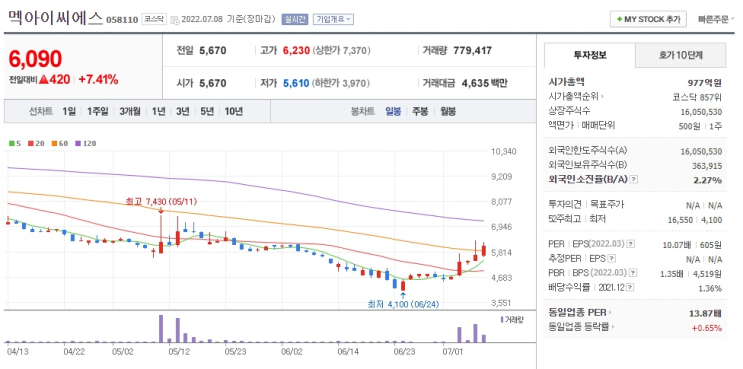
Task: Click the arrow icon next to 동일업종 등락률
Action: coord(612,327)
